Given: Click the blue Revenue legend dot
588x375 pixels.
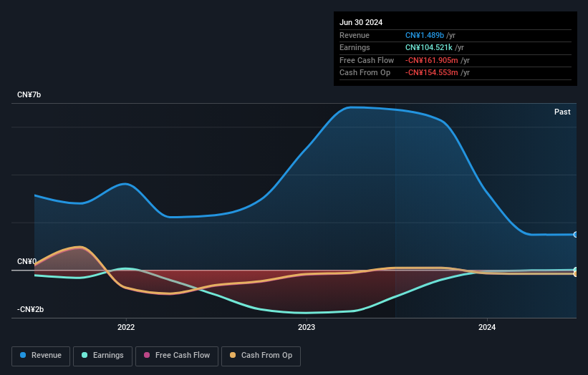Looking at the screenshot, I should [x=23, y=355].
